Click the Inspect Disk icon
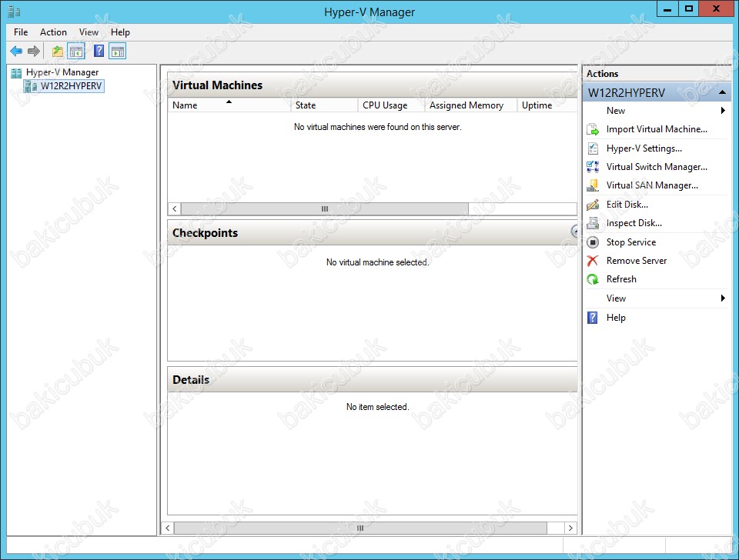739x560 pixels. point(593,223)
